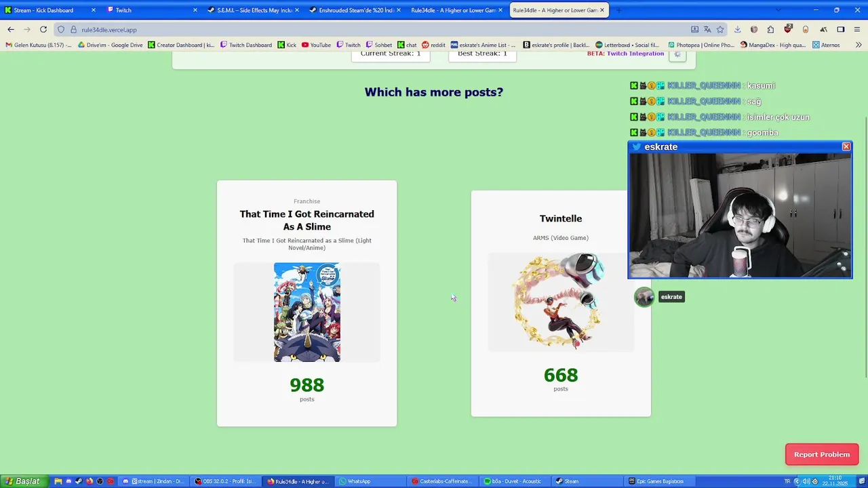Open the Photopea bookmark
Image resolution: width=868 pixels, height=488 pixels.
700,45
